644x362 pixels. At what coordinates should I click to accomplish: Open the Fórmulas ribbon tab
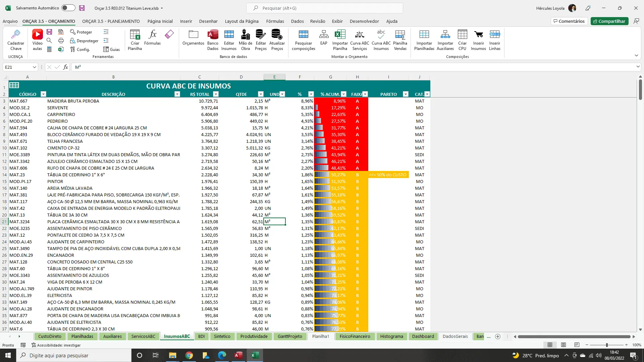[x=275, y=21]
